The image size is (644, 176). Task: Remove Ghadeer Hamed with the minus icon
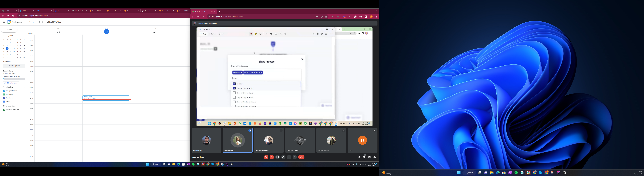pyautogui.click(x=305, y=140)
